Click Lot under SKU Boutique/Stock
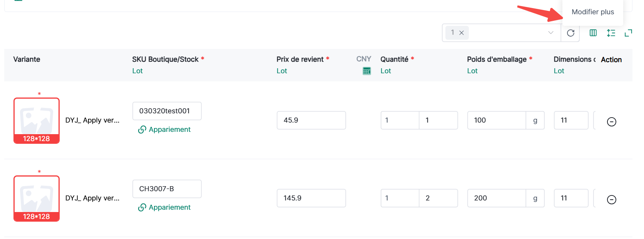The width and height of the screenshot is (644, 239). 137,71
